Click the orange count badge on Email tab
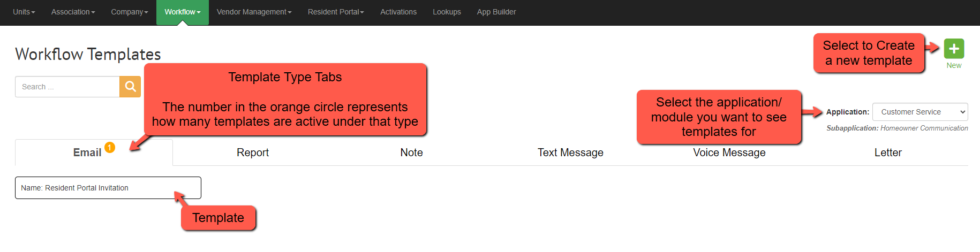The image size is (980, 252). coord(110,148)
